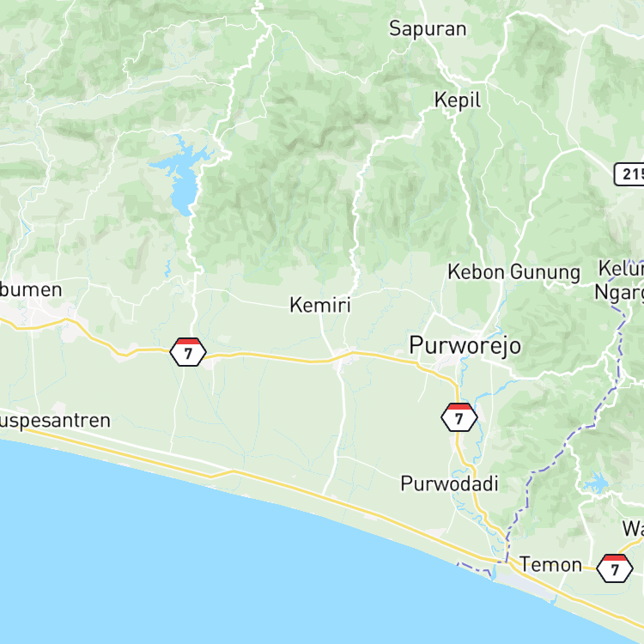The width and height of the screenshot is (644, 644).
Task: Click the Kepil town label
Action: (x=458, y=100)
